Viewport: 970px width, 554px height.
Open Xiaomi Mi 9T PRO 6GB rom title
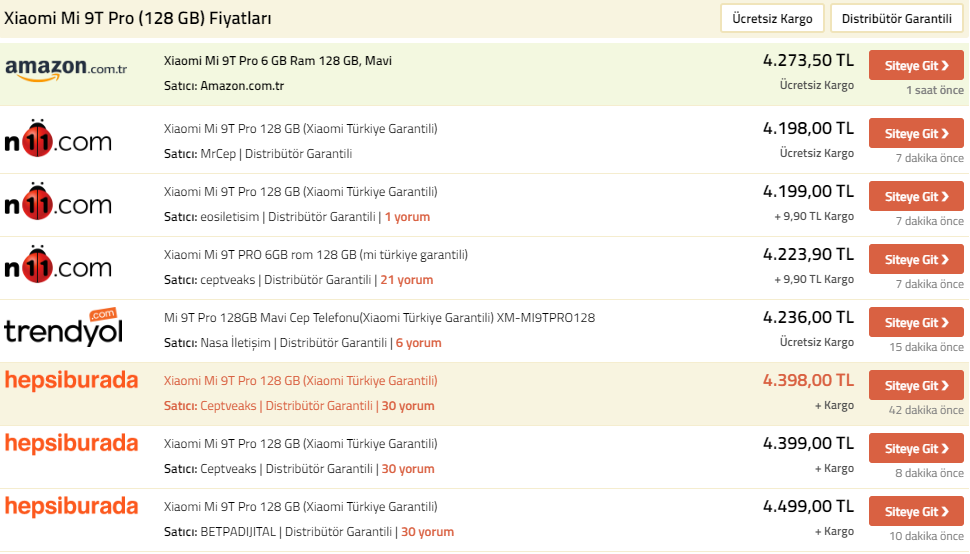[x=315, y=255]
